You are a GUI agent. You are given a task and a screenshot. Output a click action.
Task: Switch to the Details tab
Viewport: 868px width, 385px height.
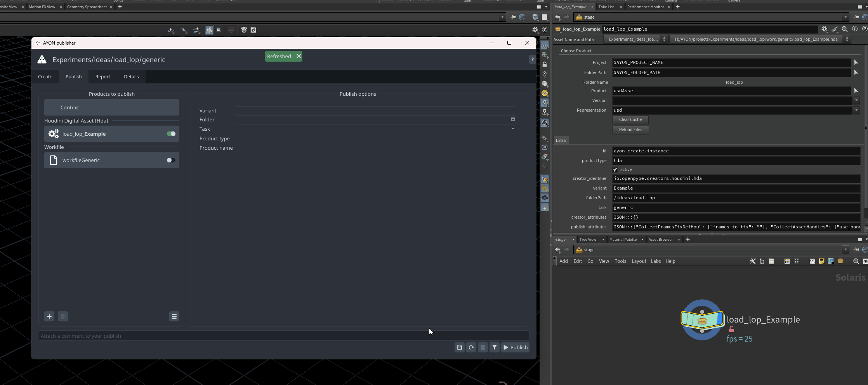131,77
